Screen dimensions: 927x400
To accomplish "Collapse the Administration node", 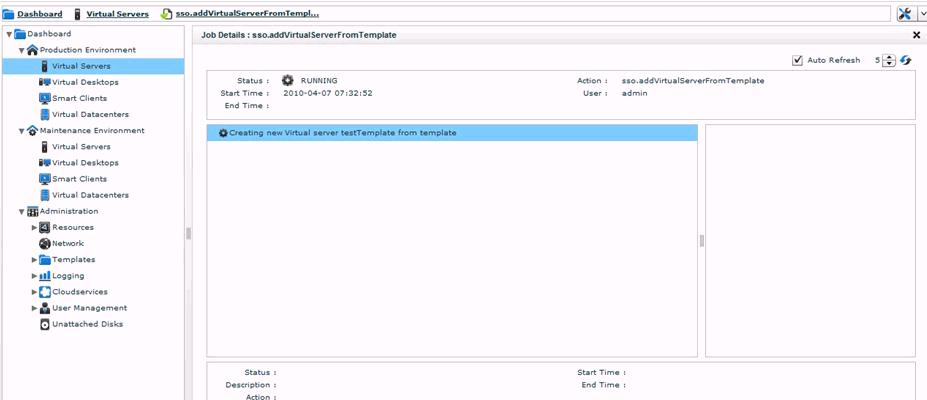I will 21,212.
